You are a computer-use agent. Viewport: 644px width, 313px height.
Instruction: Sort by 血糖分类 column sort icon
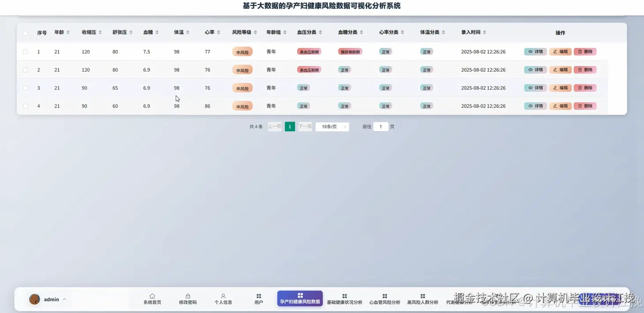(x=362, y=33)
